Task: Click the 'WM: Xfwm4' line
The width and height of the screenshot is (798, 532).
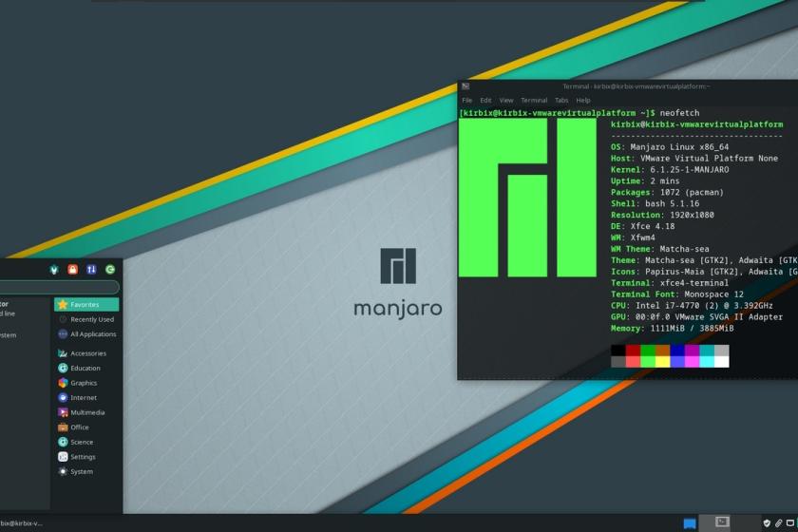Action: pyautogui.click(x=633, y=237)
